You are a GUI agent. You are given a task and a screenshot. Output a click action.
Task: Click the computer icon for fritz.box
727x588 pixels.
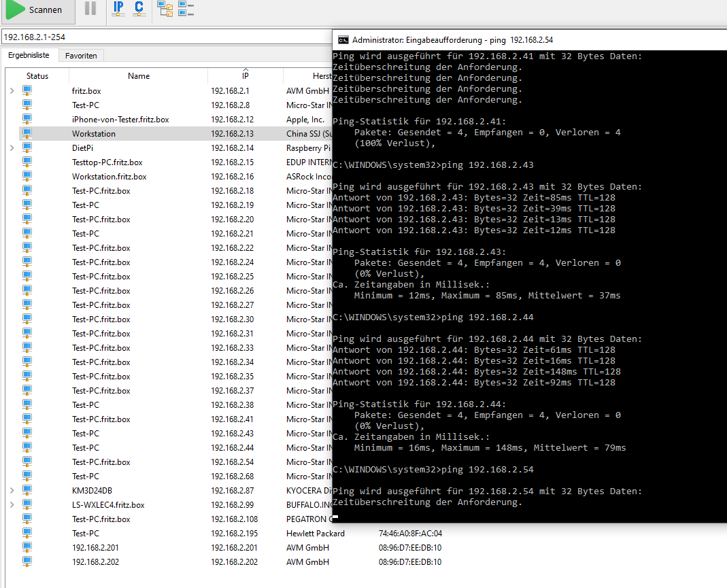27,91
